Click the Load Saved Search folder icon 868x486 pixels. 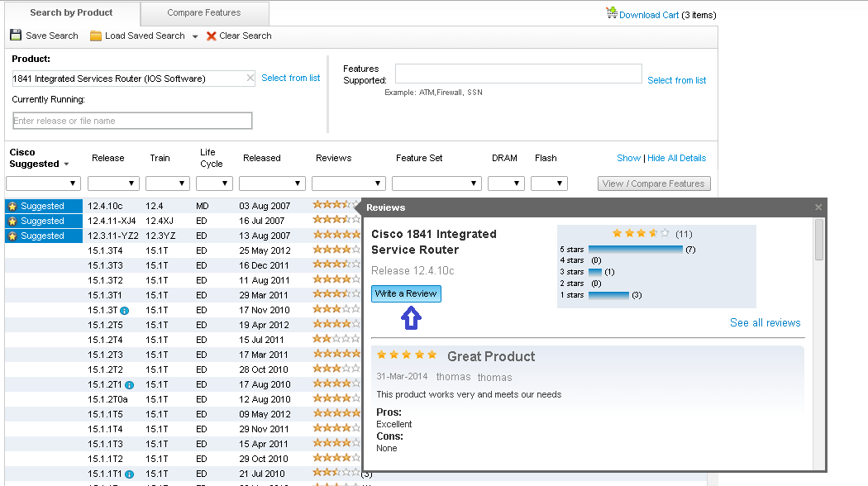click(x=96, y=36)
